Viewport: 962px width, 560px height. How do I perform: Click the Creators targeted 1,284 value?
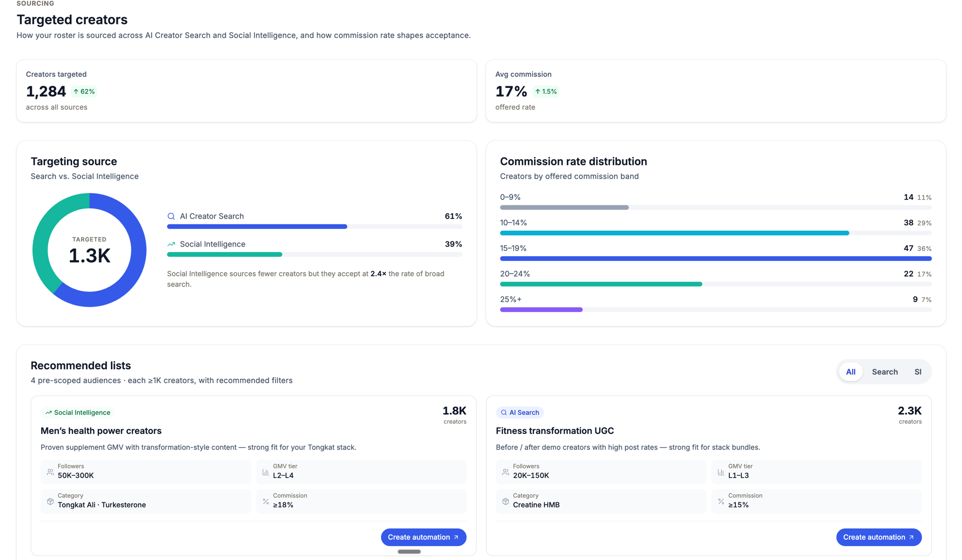pos(46,91)
